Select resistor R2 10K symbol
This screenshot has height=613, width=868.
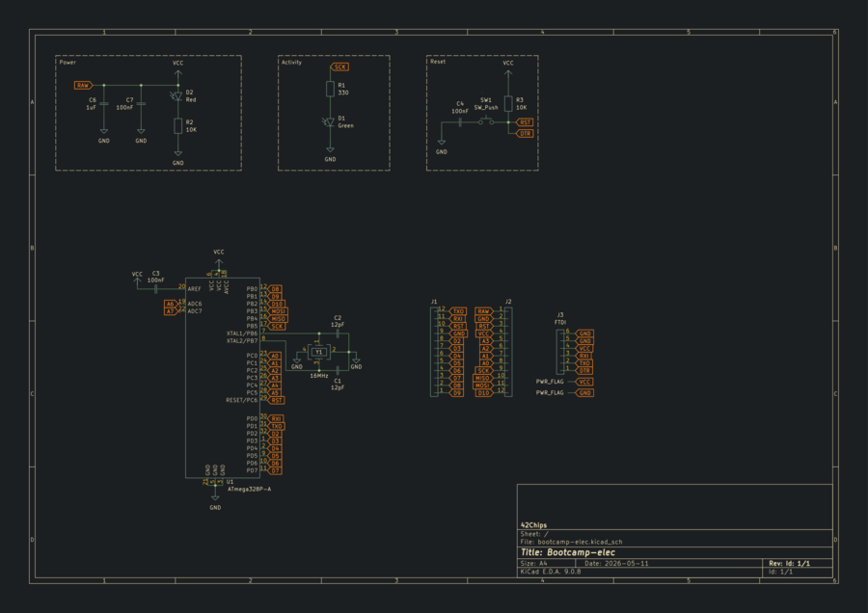coord(177,125)
